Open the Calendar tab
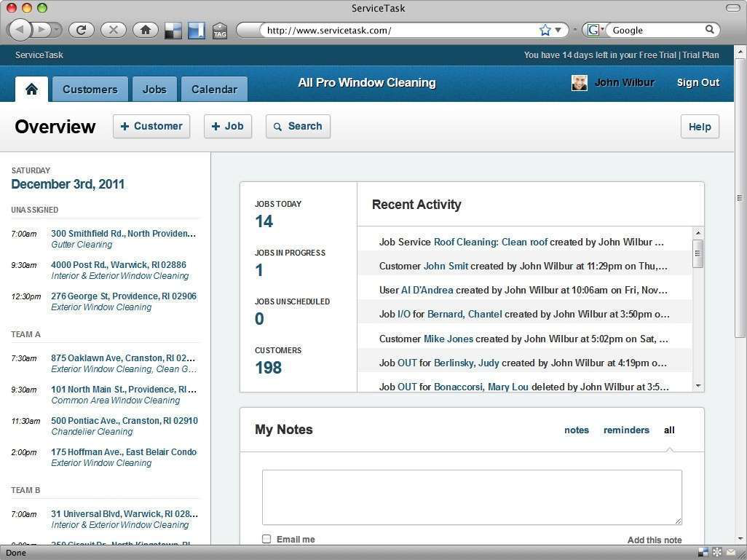This screenshot has width=747, height=560. click(x=214, y=89)
